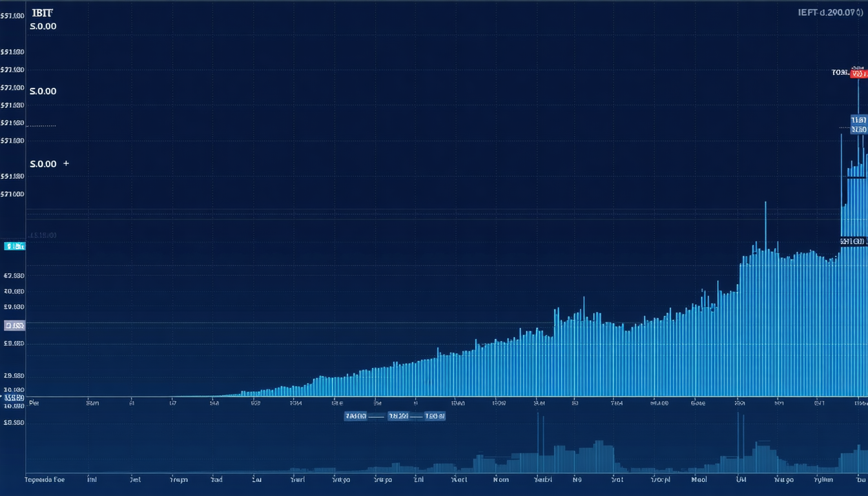Click the red price tag on right axis

[x=858, y=73]
